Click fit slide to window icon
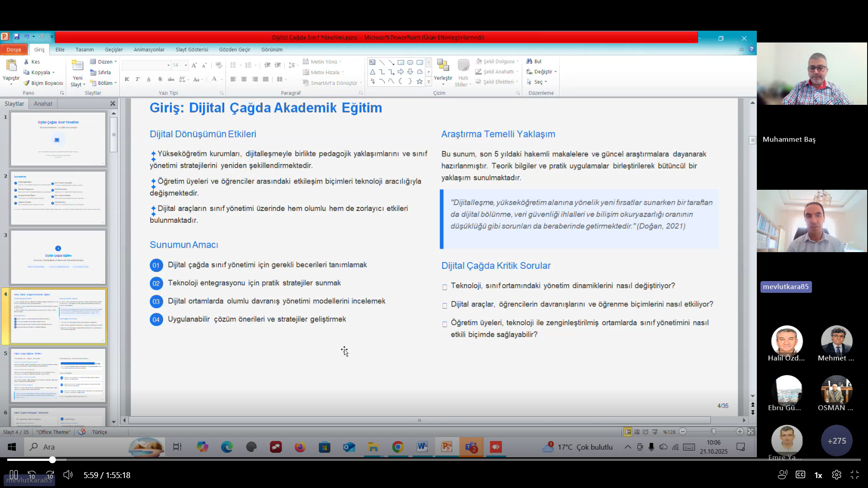The image size is (868, 488). pos(751,432)
